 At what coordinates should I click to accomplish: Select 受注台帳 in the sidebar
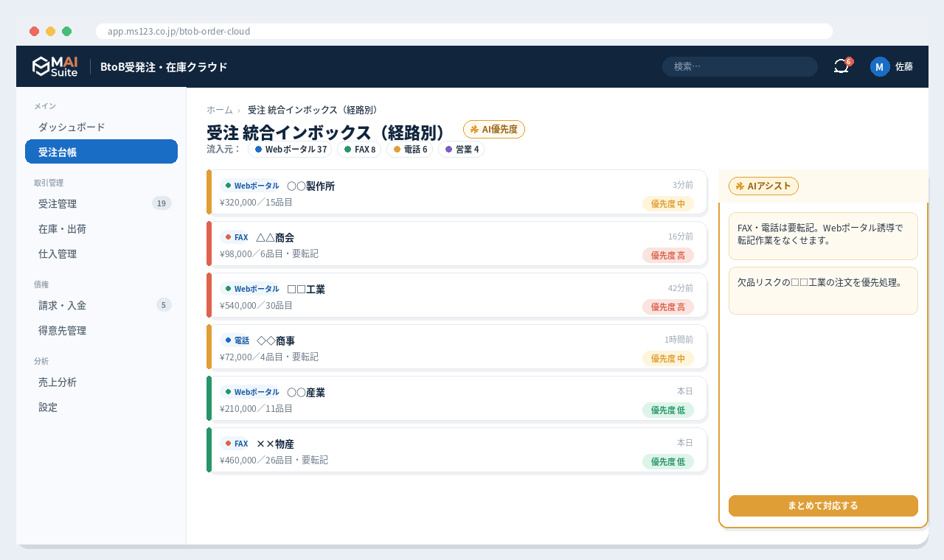(x=101, y=152)
